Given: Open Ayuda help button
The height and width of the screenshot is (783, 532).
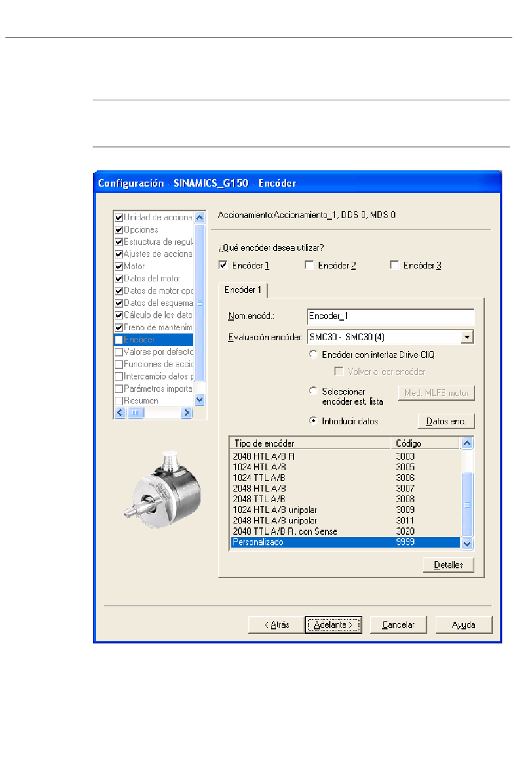Looking at the screenshot, I should (x=464, y=624).
